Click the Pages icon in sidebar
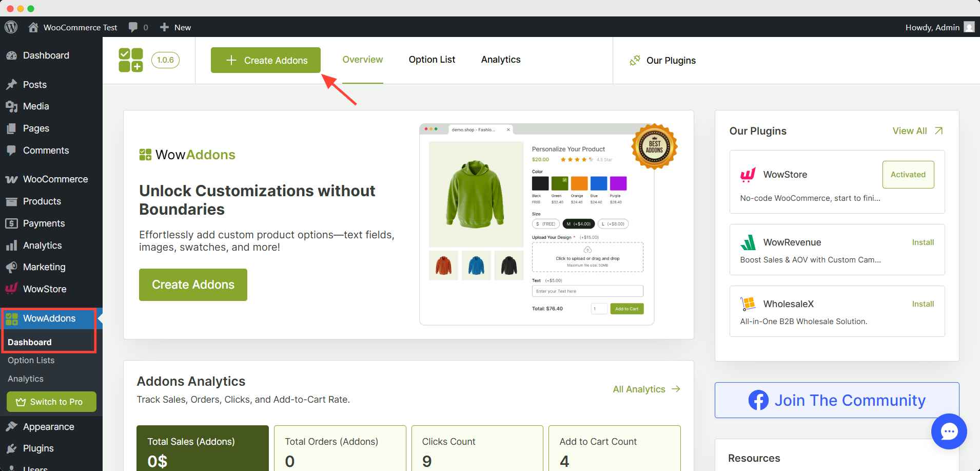The width and height of the screenshot is (980, 471). point(11,128)
